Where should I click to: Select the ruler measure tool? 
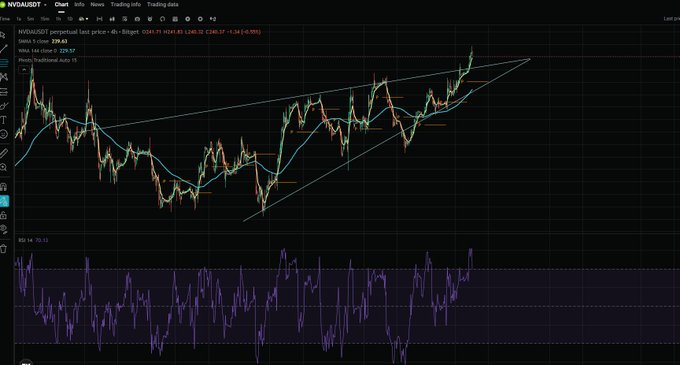pyautogui.click(x=3, y=153)
